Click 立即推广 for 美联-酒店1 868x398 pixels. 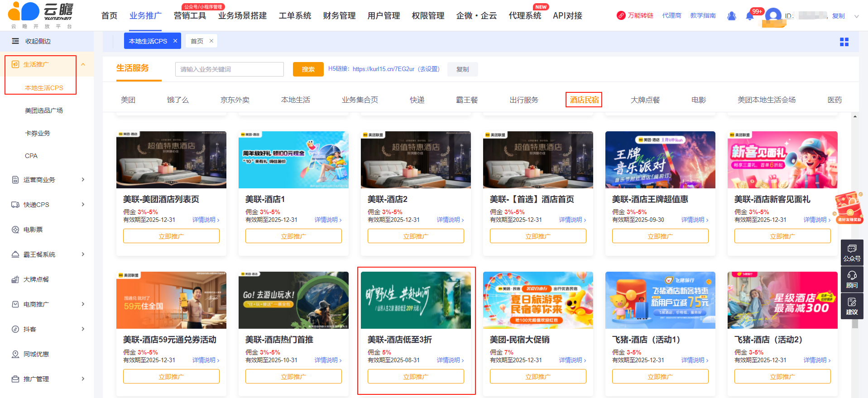point(293,236)
